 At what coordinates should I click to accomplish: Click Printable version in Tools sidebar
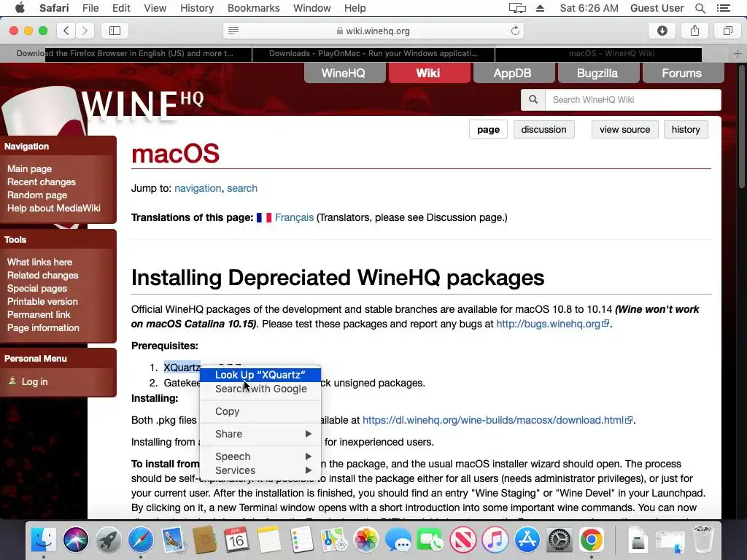[42, 301]
